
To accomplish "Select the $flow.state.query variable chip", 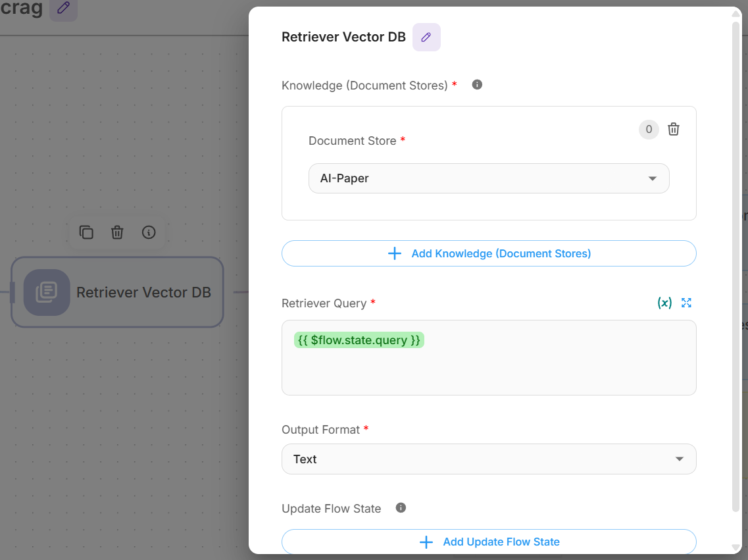I will pos(359,340).
